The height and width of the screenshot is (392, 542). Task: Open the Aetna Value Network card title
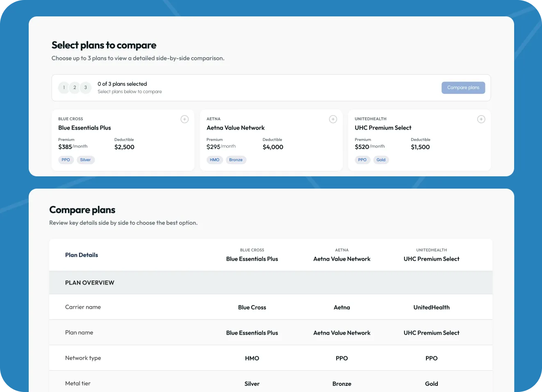pos(236,128)
